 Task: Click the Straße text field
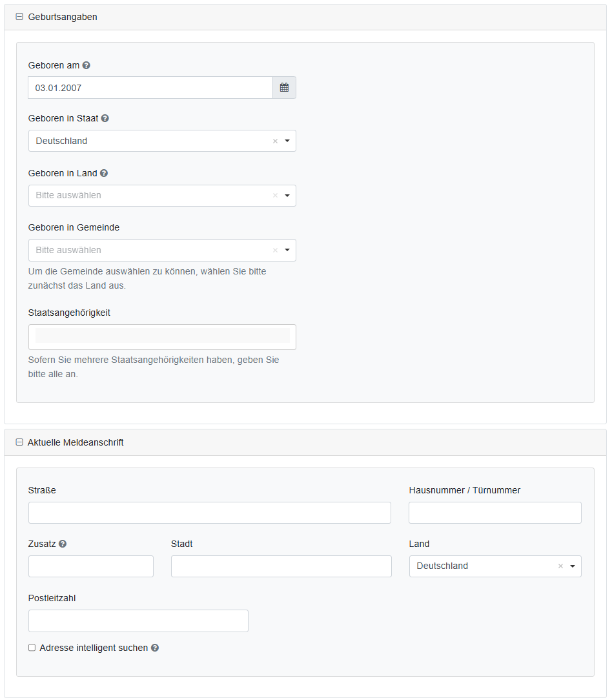coord(209,513)
